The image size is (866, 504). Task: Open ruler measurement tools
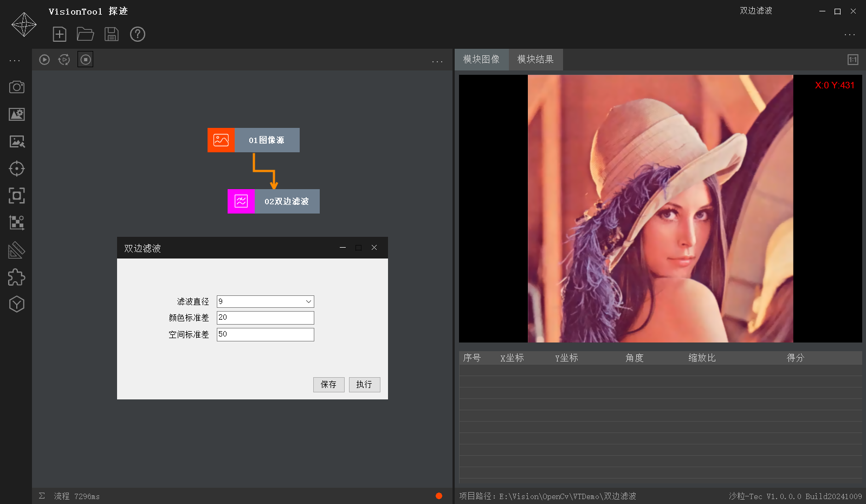[x=17, y=250]
